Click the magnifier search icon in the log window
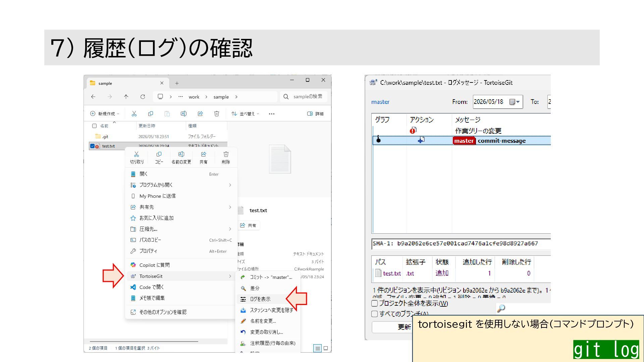The height and width of the screenshot is (362, 644). 501,308
